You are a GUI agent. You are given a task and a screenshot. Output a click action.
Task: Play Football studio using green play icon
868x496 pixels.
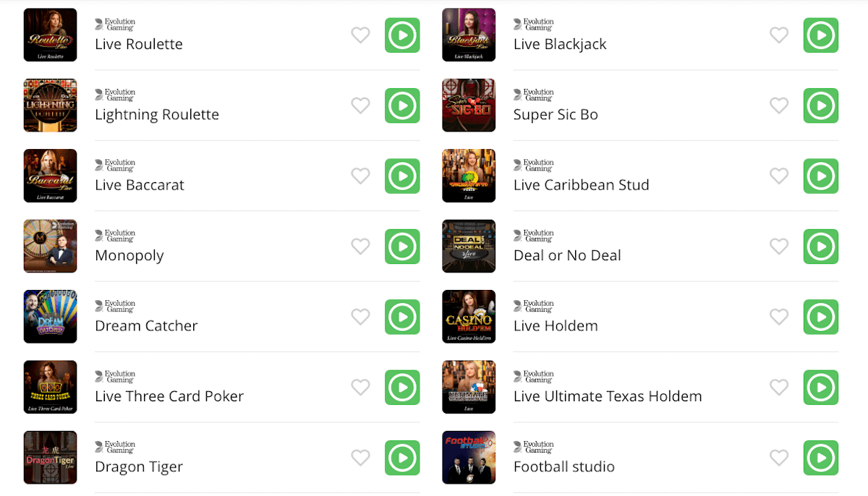tap(821, 458)
